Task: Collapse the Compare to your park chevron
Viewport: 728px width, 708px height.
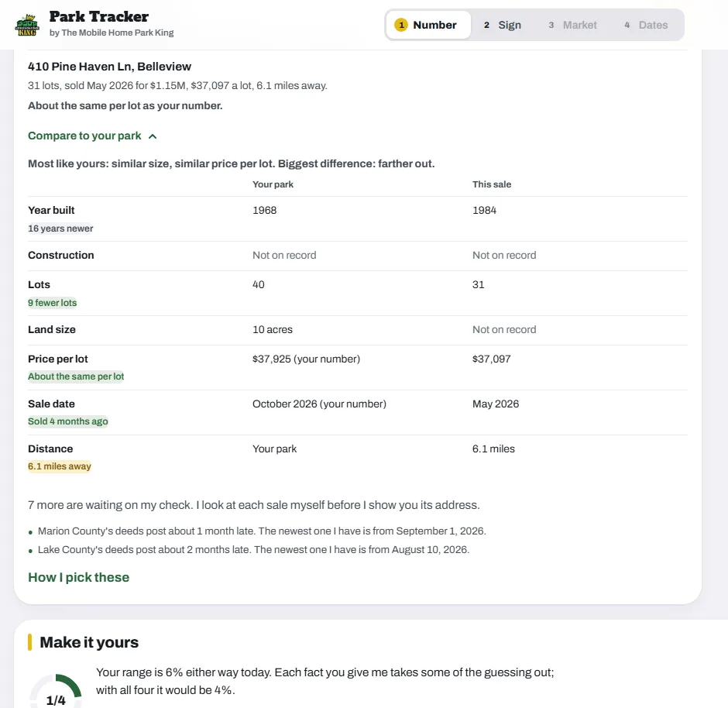Action: 153,136
